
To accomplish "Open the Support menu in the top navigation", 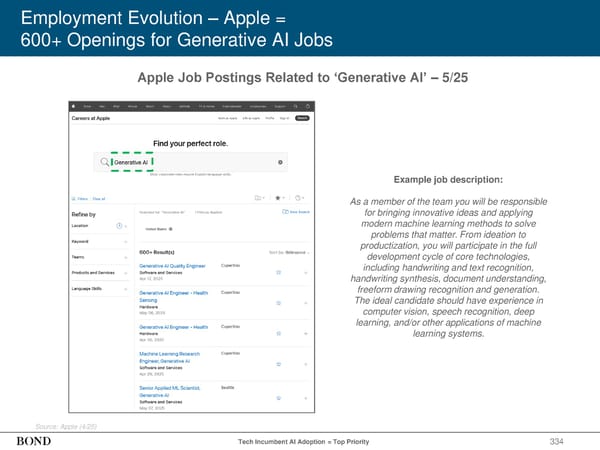I will 280,103.
